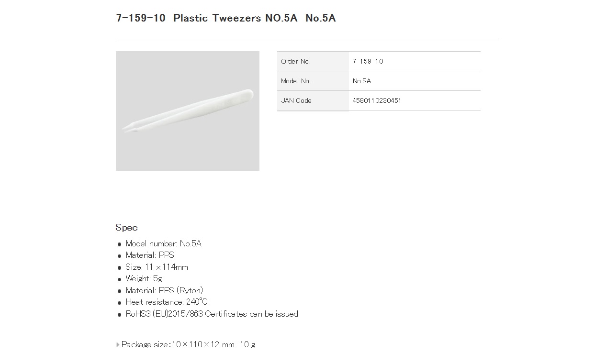Click the JAN code number 4580110230451

tap(377, 100)
